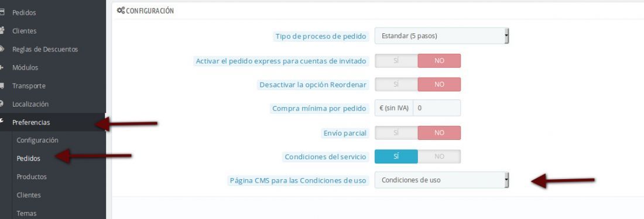Open Productos under Preferencias
Image resolution: width=644 pixels, height=219 pixels.
[32, 177]
